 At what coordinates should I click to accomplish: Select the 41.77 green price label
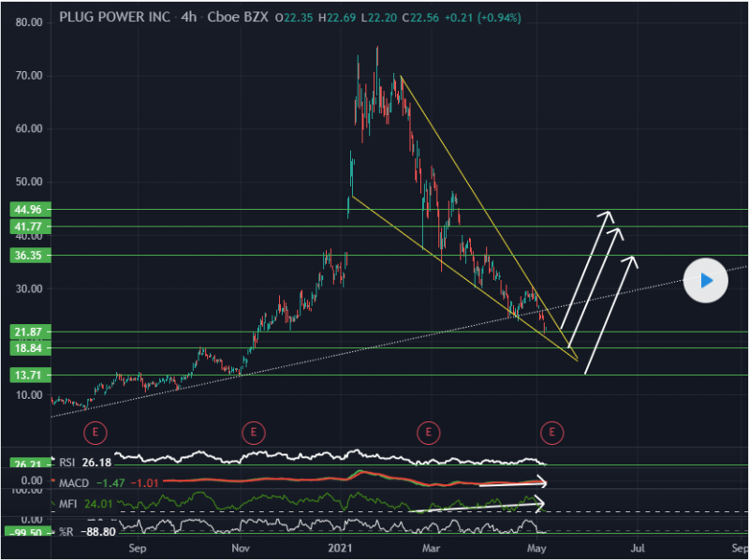click(x=24, y=227)
